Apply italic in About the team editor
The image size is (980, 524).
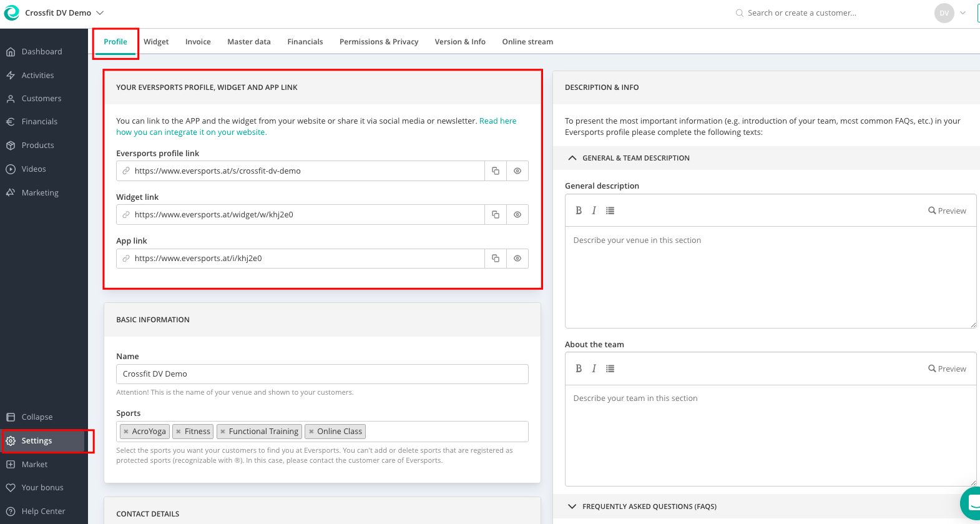coord(594,368)
